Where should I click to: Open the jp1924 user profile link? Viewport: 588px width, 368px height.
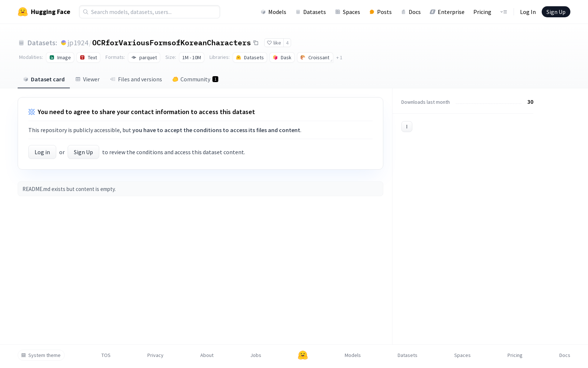[78, 43]
